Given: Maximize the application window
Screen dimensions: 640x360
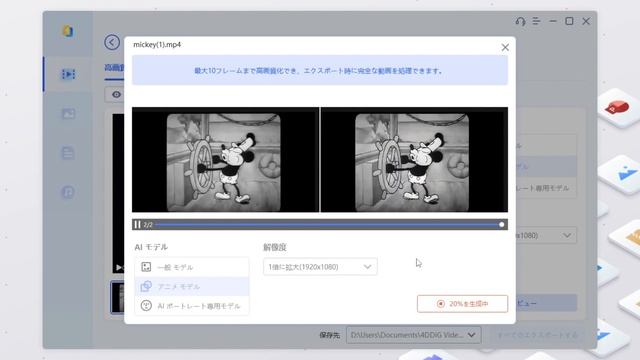Looking at the screenshot, I should pyautogui.click(x=569, y=21).
